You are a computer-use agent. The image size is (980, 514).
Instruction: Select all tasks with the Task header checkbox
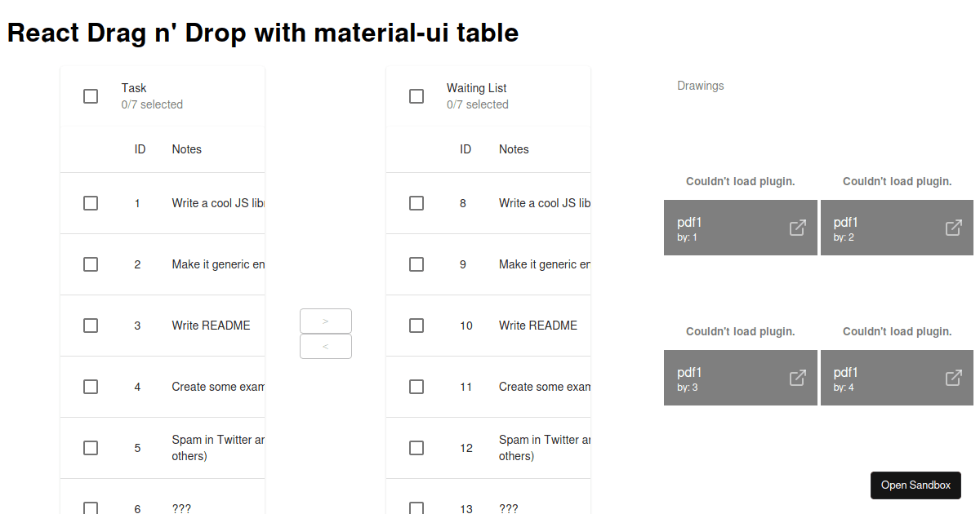pos(91,95)
